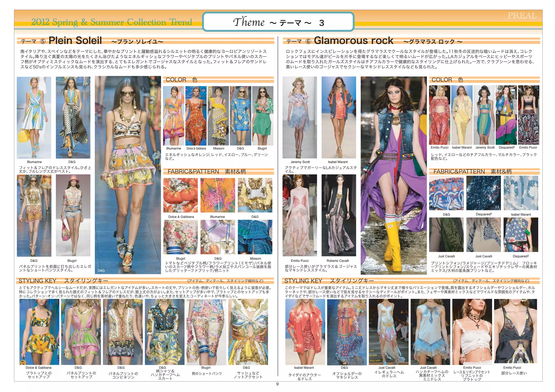Open the Emilio Pucci lace and ribbon bra top photo
Screen dimensions: 555x392
[x=472, y=332]
